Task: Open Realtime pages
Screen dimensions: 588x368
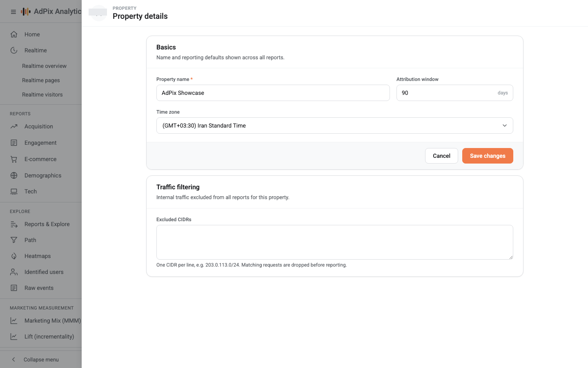Action: pyautogui.click(x=41, y=80)
